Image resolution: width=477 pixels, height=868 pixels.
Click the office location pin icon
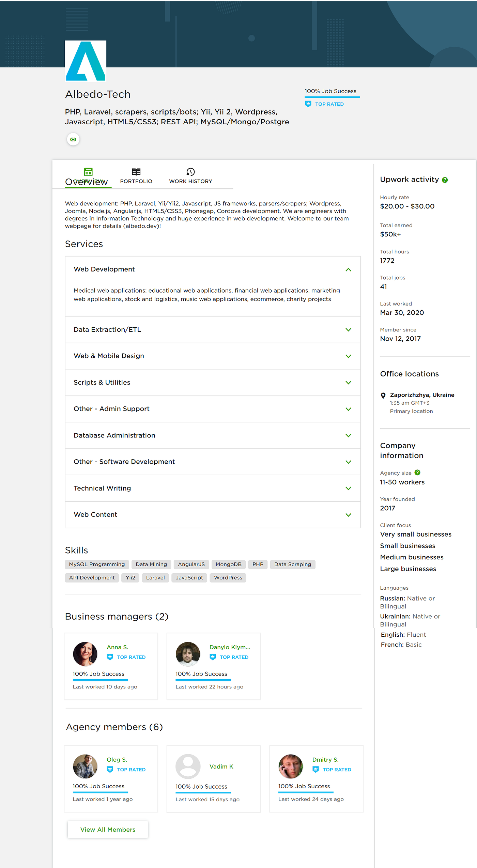(x=383, y=396)
